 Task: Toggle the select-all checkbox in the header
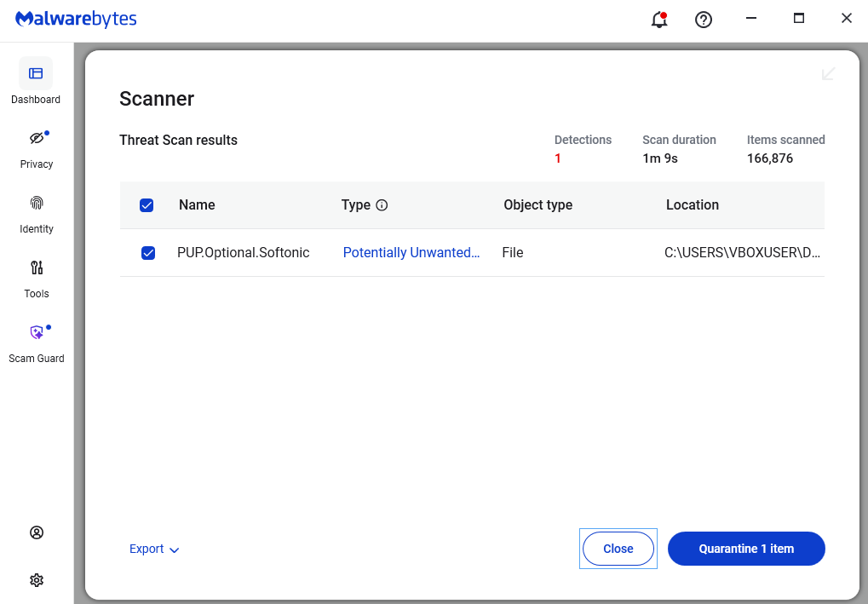(x=147, y=205)
